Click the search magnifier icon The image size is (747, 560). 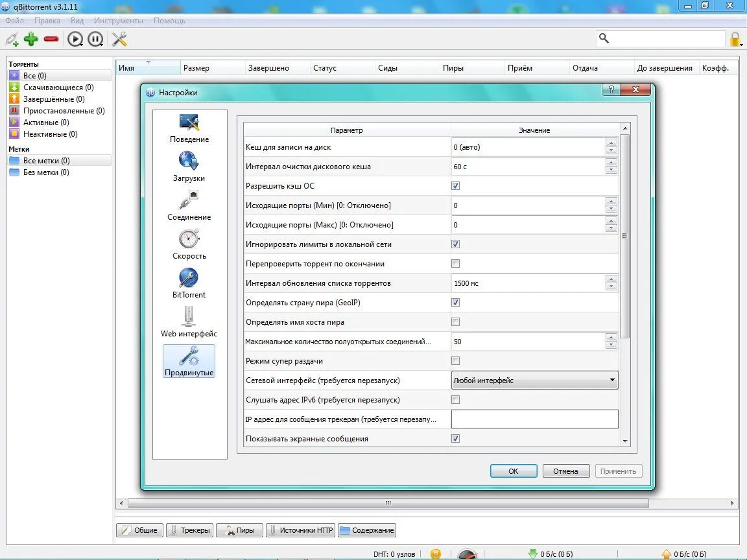tap(604, 38)
